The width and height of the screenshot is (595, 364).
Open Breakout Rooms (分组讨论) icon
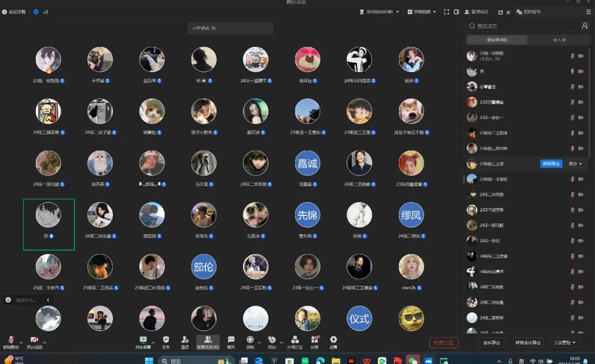tap(295, 340)
